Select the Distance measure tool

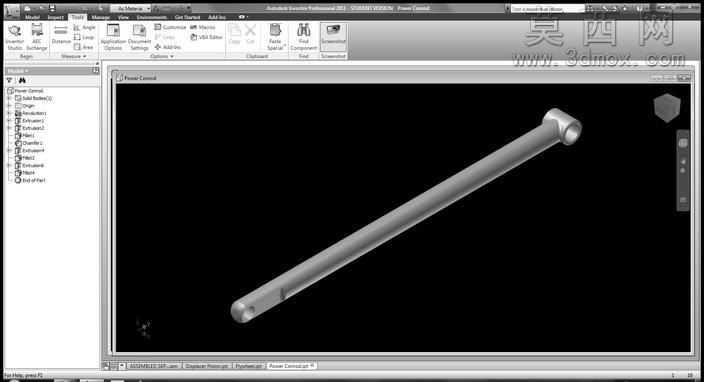(x=61, y=35)
